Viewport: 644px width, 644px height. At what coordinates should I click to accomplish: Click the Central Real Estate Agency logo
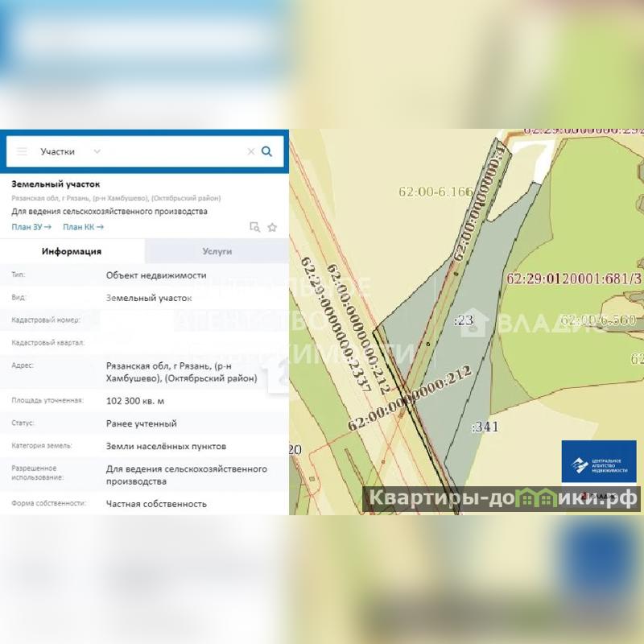tap(599, 461)
